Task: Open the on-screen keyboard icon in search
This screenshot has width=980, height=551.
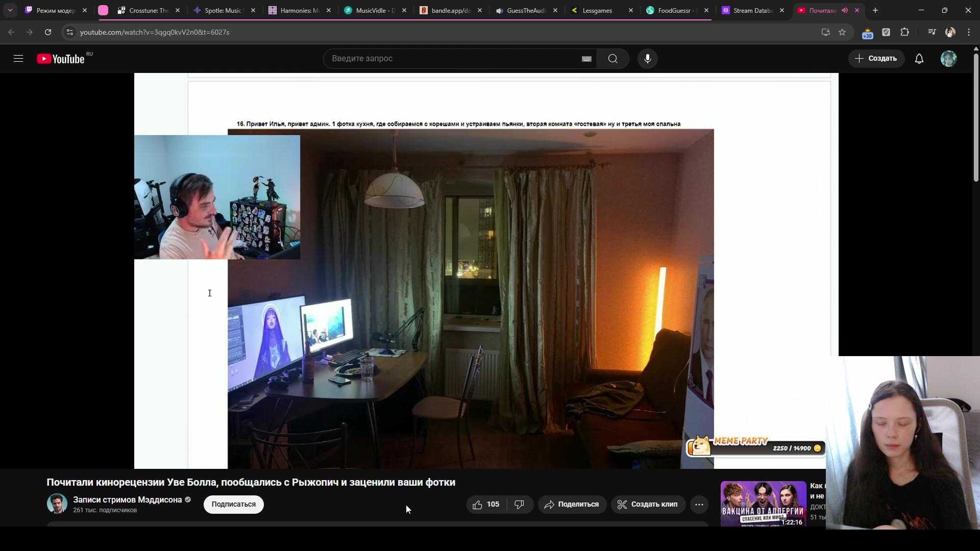Action: coord(586,59)
